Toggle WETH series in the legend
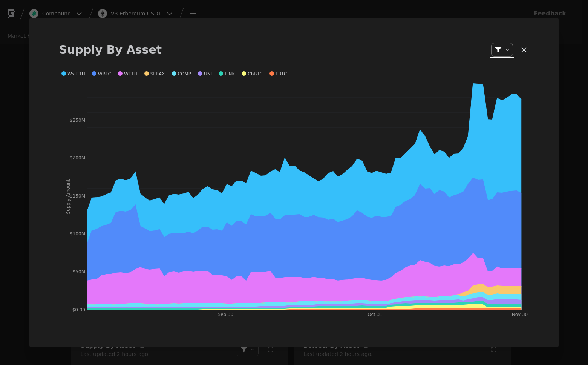Image resolution: width=588 pixels, height=365 pixels. click(x=128, y=74)
